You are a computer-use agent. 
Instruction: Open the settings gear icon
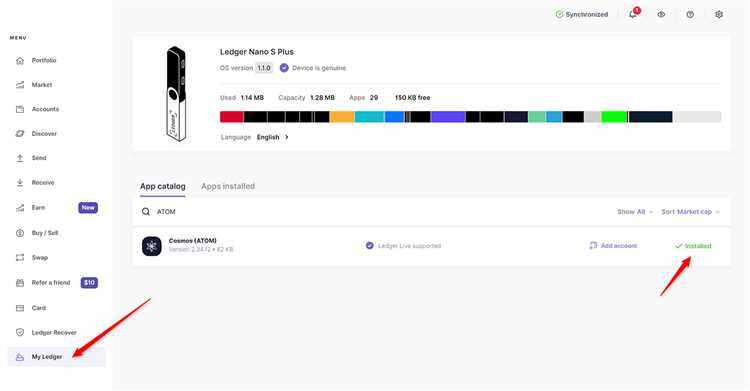[x=718, y=14]
